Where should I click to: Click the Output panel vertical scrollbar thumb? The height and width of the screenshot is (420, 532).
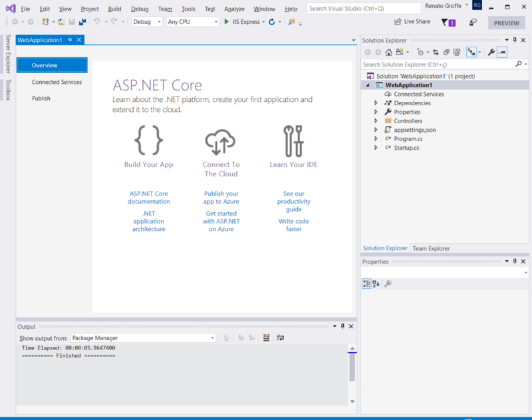(352, 367)
